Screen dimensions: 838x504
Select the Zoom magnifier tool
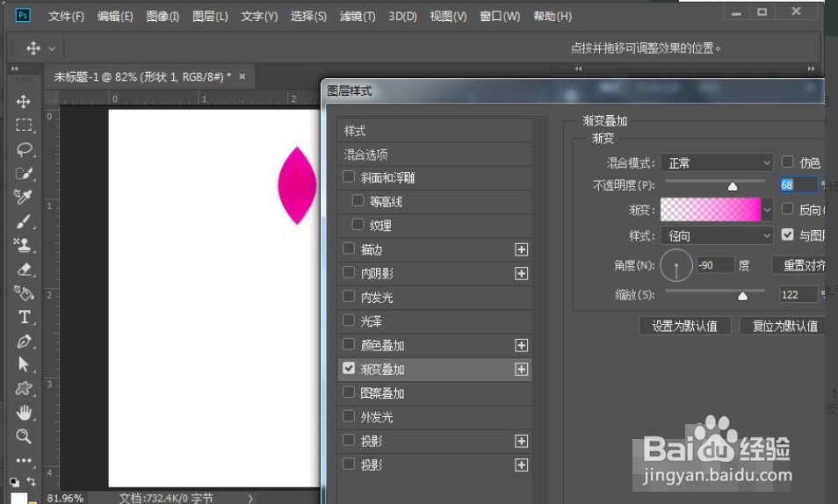click(24, 436)
